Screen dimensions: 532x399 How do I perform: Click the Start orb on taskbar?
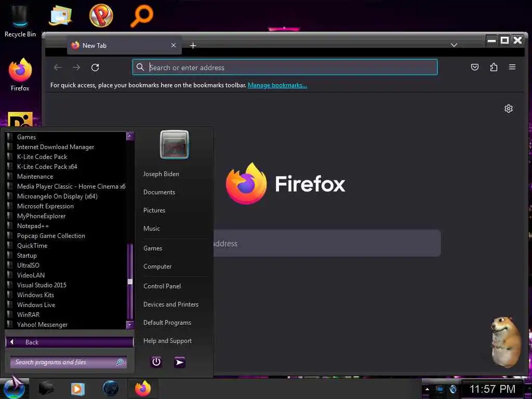(x=14, y=388)
